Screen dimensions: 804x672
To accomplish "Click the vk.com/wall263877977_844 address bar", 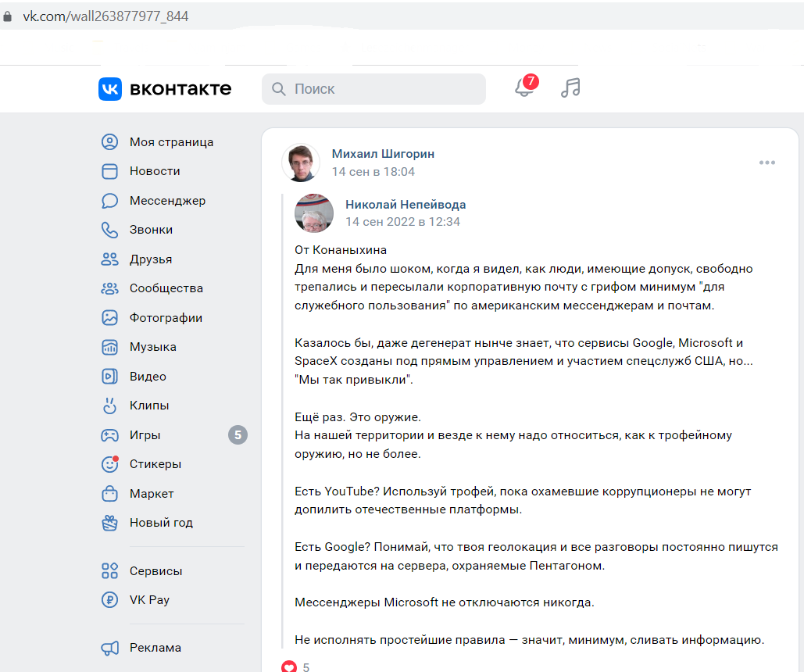I will point(105,16).
